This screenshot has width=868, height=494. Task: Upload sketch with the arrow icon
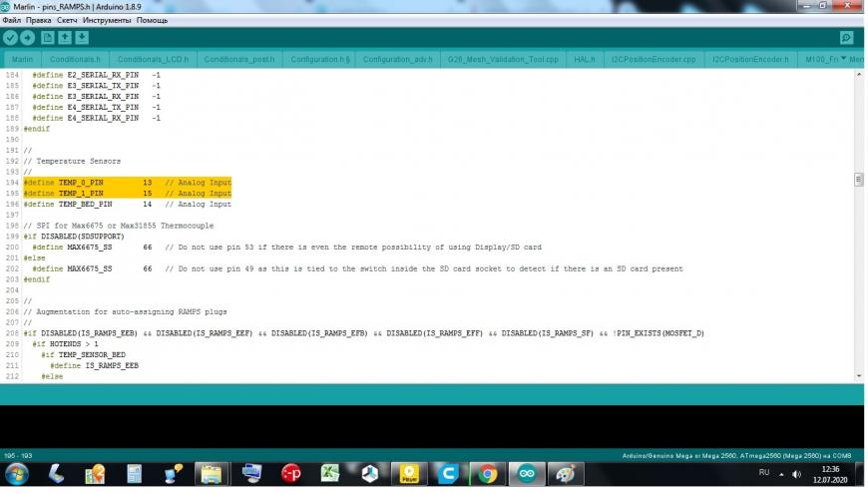(x=28, y=38)
